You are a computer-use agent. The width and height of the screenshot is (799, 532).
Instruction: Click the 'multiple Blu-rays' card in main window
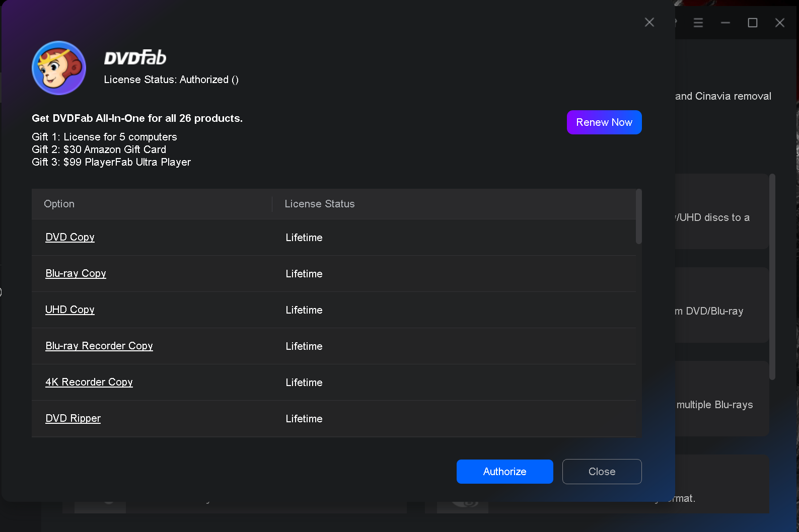pyautogui.click(x=721, y=399)
